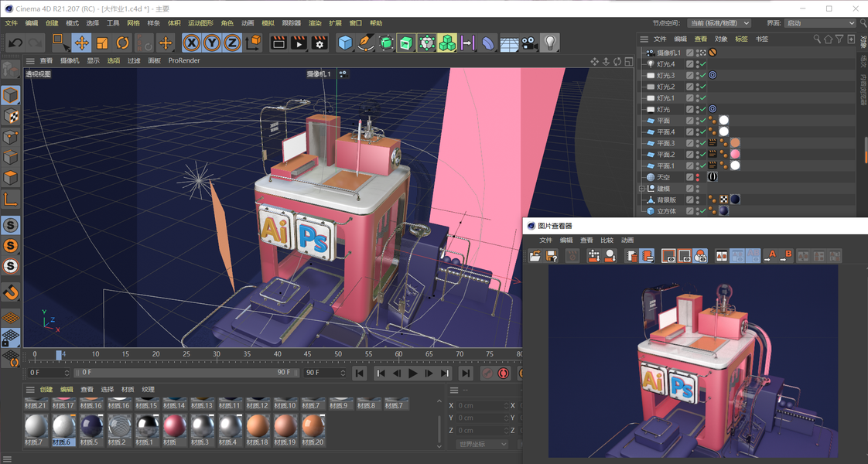868x464 pixels.
Task: Open the Material Manager hamburger menu
Action: (x=30, y=389)
